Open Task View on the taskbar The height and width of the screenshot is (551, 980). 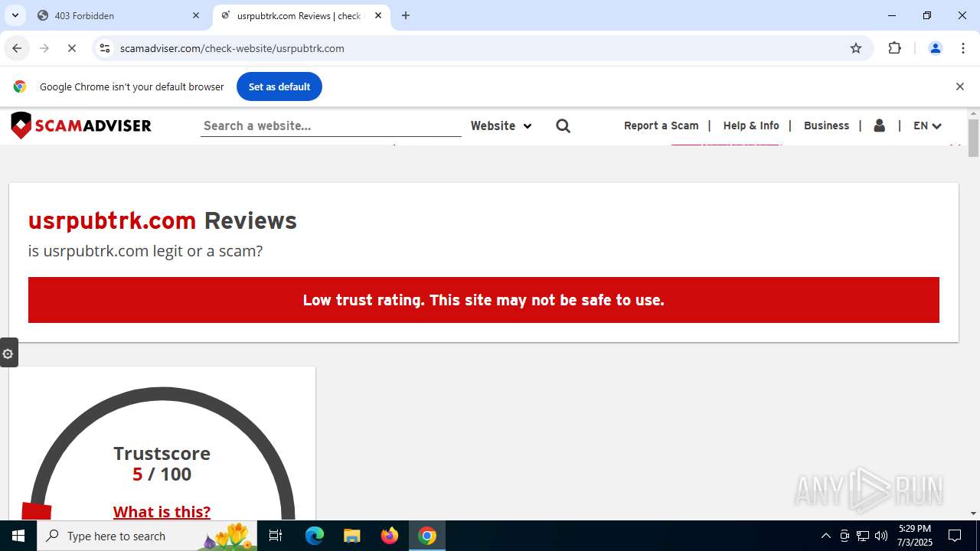tap(276, 536)
